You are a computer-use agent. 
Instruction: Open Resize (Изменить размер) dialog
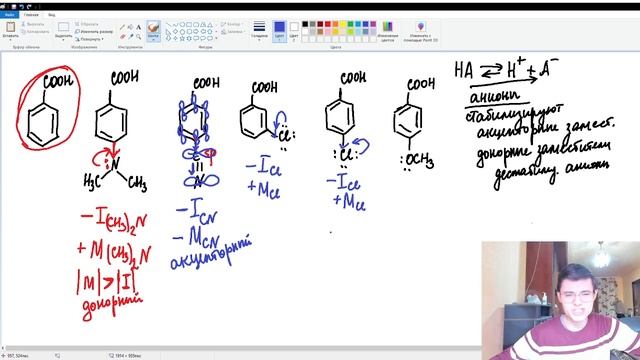pos(94,31)
